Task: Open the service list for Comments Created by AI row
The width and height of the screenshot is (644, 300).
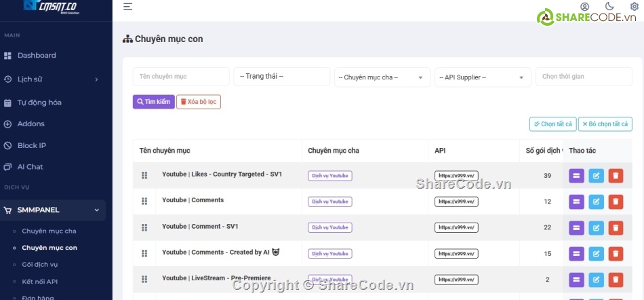Action: click(576, 254)
